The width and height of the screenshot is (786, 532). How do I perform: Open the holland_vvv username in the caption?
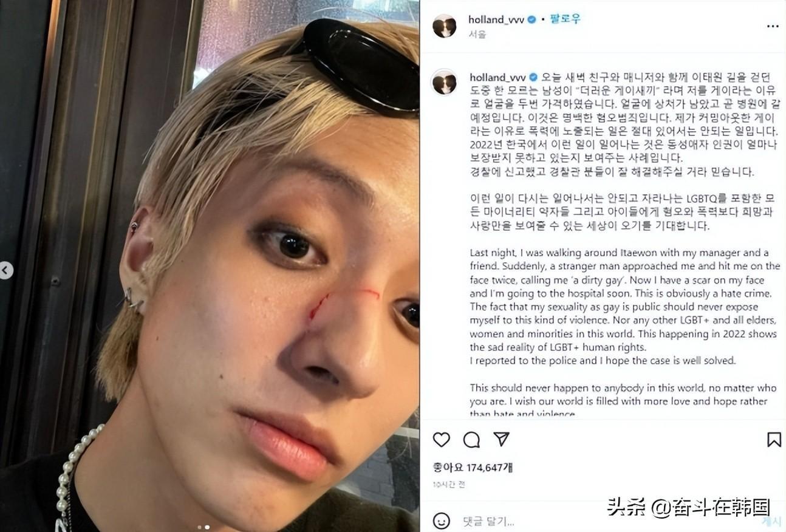point(497,77)
